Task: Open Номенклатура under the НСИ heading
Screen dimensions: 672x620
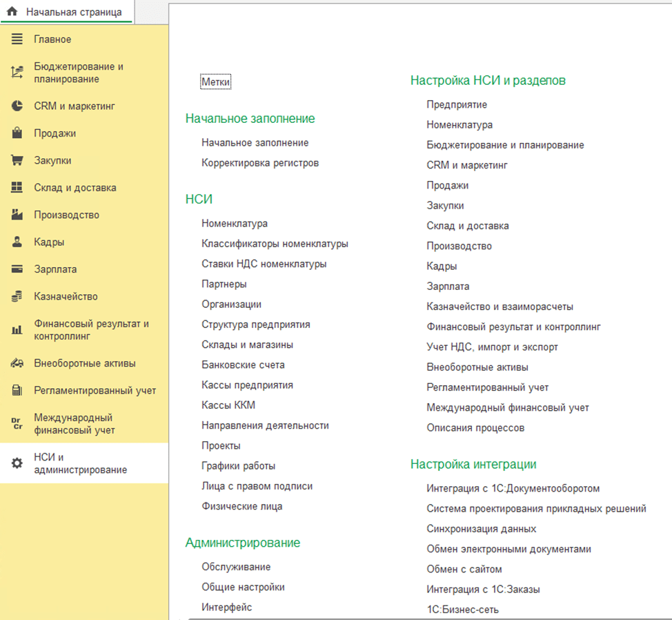Action: pyautogui.click(x=235, y=224)
